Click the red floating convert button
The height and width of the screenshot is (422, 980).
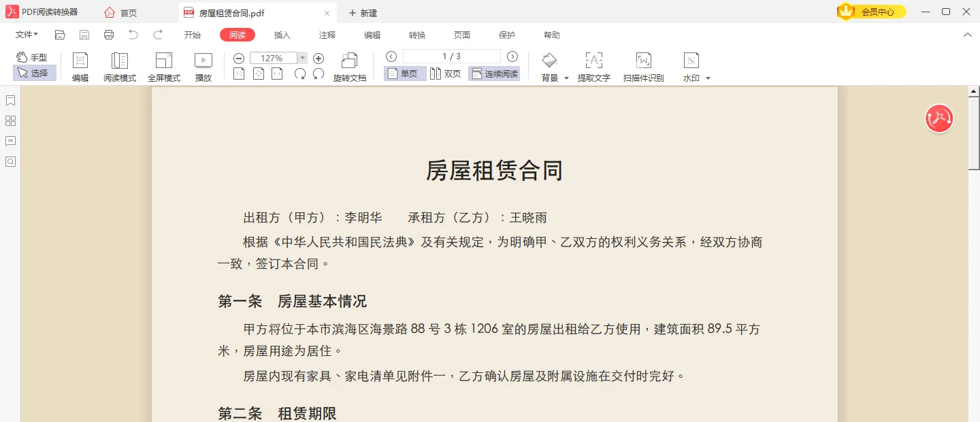[939, 118]
